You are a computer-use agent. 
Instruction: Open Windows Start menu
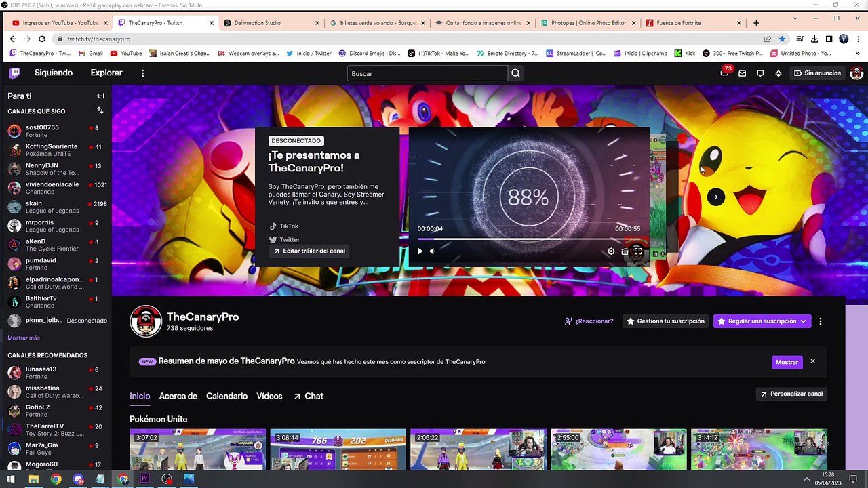(x=11, y=479)
